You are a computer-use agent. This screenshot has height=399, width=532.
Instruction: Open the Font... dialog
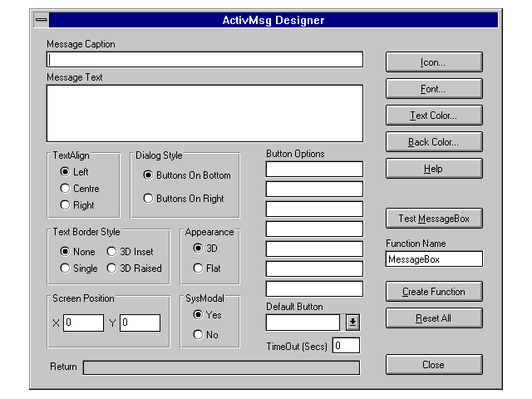[x=433, y=89]
